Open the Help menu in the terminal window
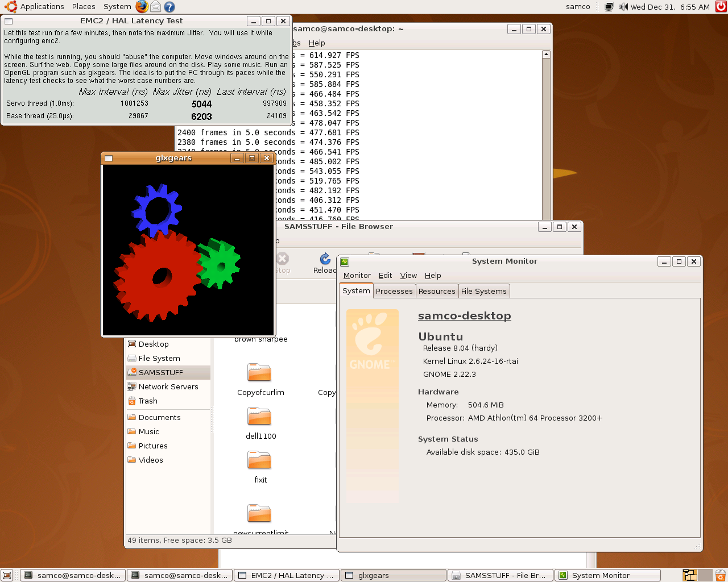The width and height of the screenshot is (728, 582). coord(317,43)
